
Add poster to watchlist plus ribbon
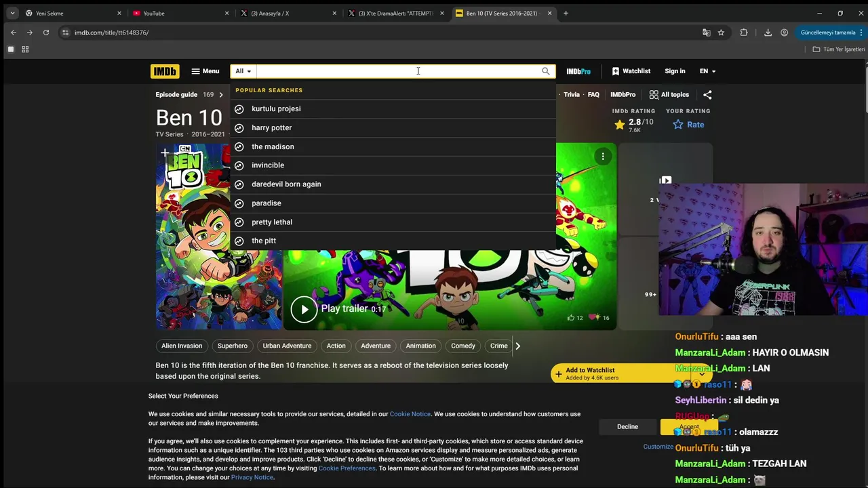pos(165,154)
